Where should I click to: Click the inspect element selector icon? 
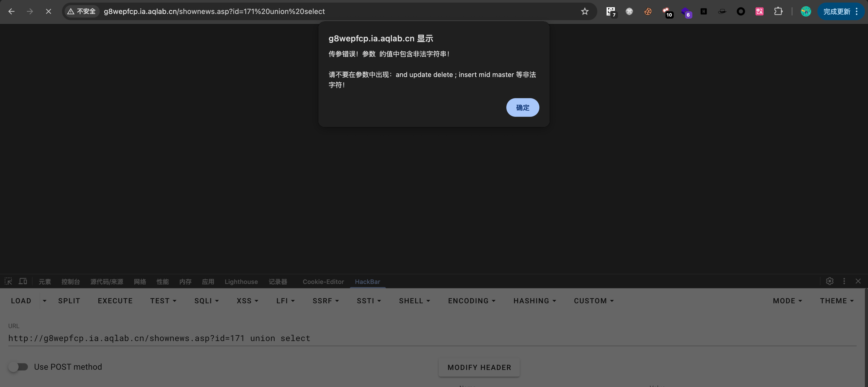(x=8, y=281)
